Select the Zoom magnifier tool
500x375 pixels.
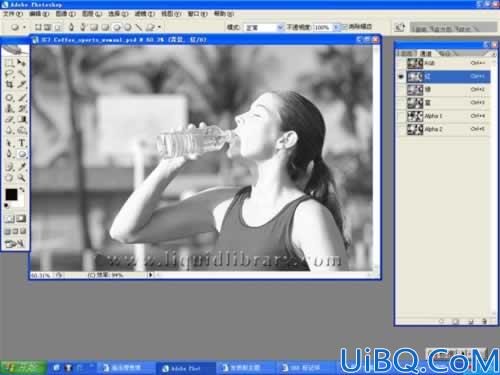point(21,178)
